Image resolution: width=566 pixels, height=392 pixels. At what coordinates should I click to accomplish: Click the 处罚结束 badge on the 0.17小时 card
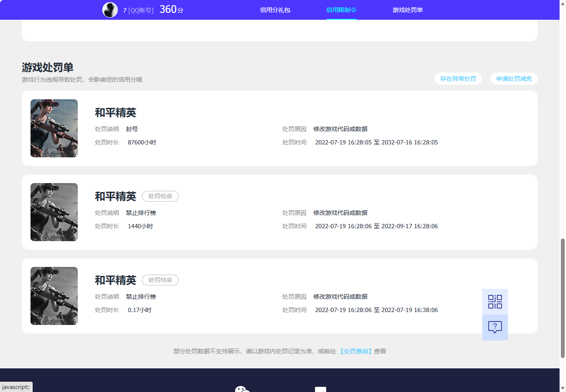160,280
